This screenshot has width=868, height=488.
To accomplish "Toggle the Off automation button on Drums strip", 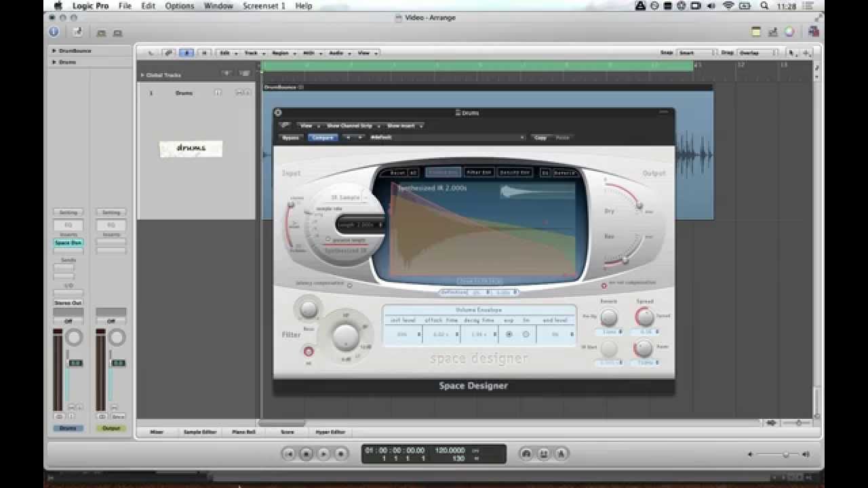I will (x=68, y=321).
